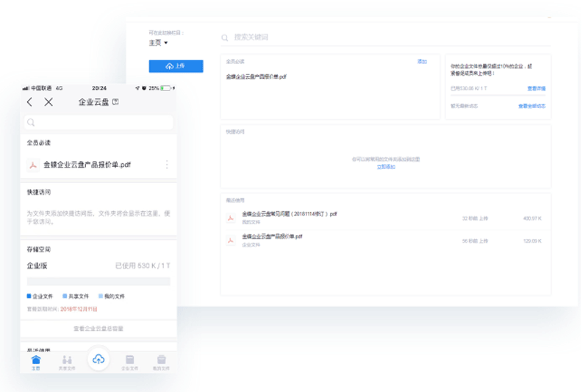Click the PDF icon in mobile 全员必读 section
Viewport: 588px width, 392px height.
(x=32, y=165)
